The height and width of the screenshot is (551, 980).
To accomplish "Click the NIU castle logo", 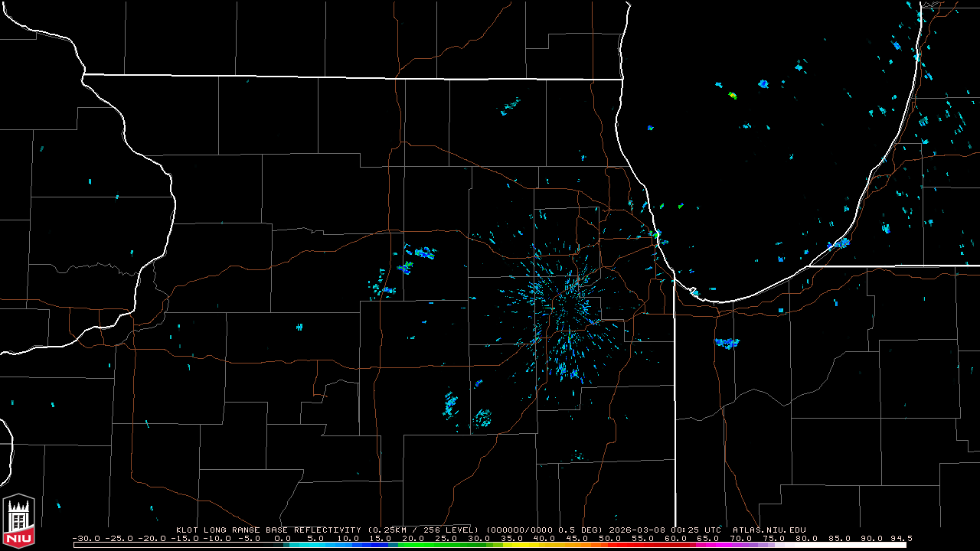I will [19, 522].
